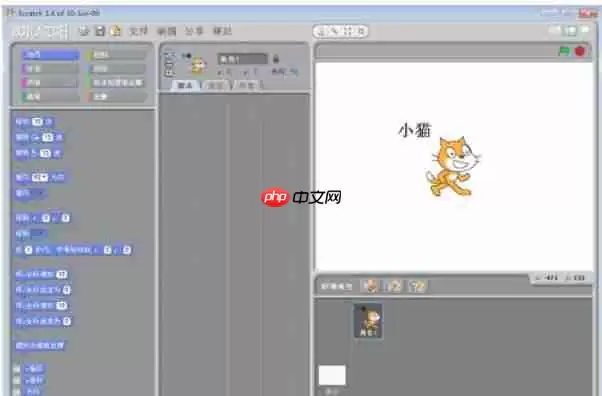Switch to the 脚本 tab
Screen dimensions: 602x396
pos(185,85)
